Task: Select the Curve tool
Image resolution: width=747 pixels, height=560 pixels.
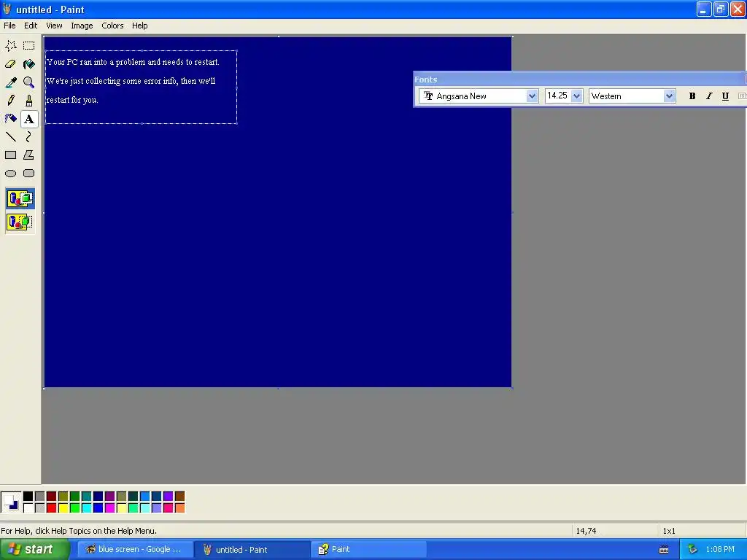Action: tap(29, 137)
